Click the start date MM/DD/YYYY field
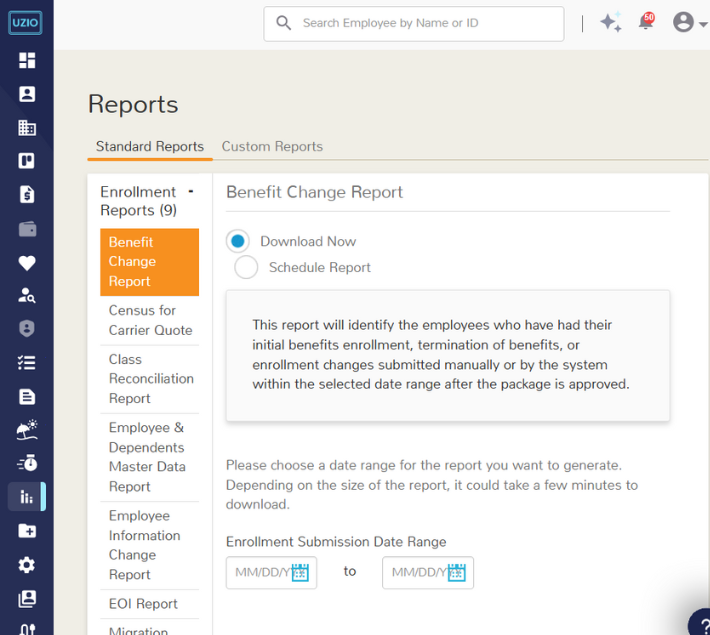The width and height of the screenshot is (710, 635). tap(271, 572)
